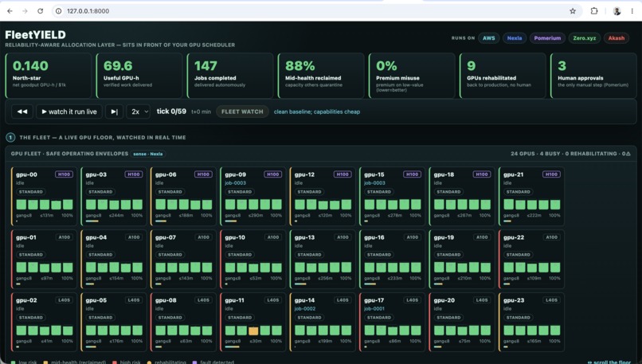Click the 'scroll the floor' link

[609, 362]
